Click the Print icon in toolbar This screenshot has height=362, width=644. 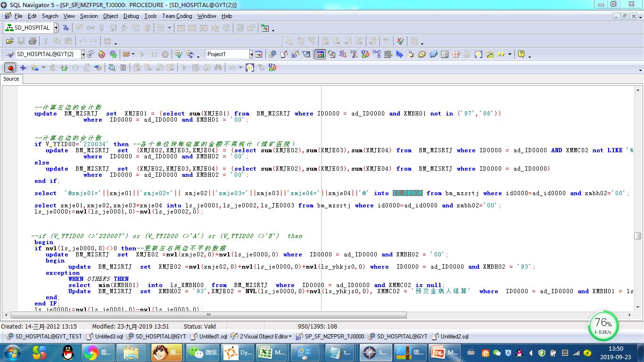click(x=33, y=41)
